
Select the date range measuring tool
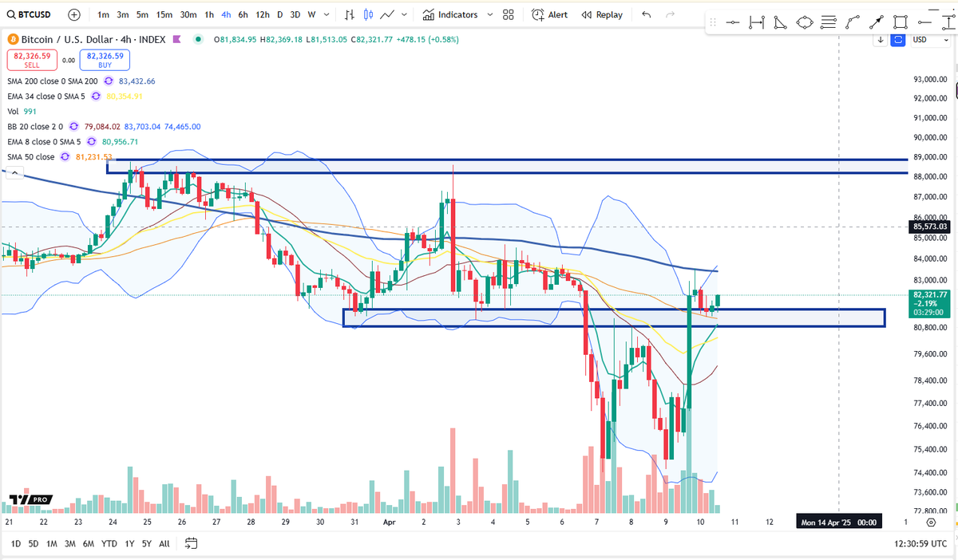(757, 22)
